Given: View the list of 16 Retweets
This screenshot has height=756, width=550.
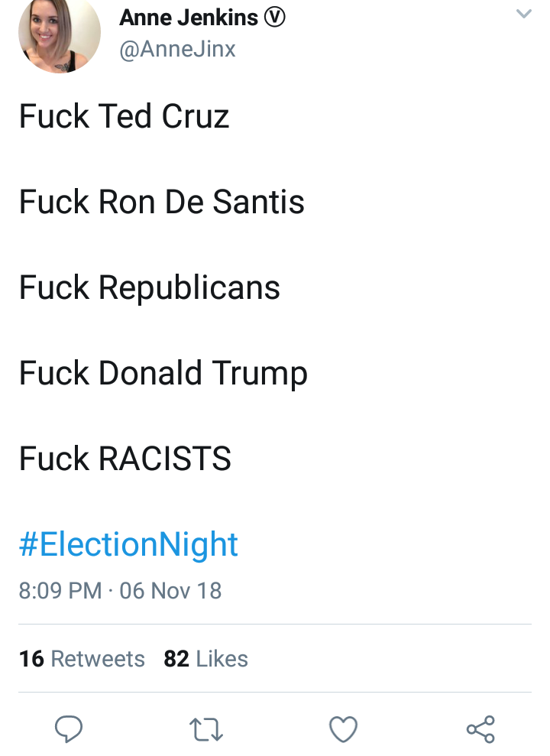Looking at the screenshot, I should pos(82,659).
